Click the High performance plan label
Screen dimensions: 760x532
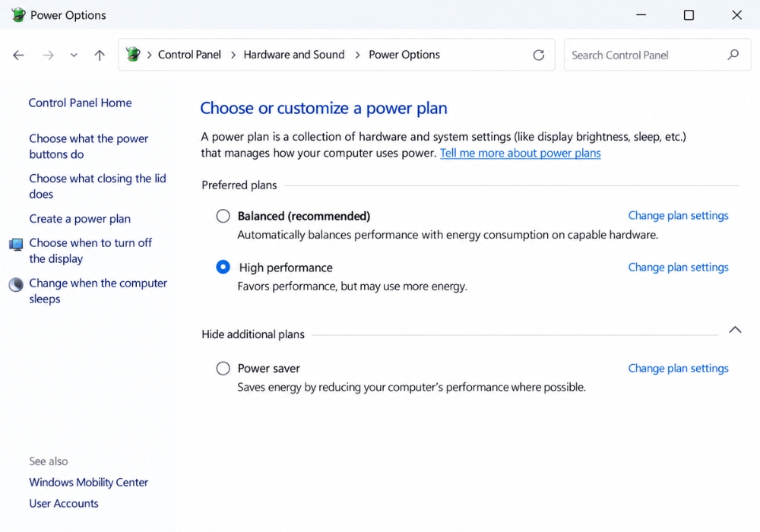pyautogui.click(x=286, y=268)
